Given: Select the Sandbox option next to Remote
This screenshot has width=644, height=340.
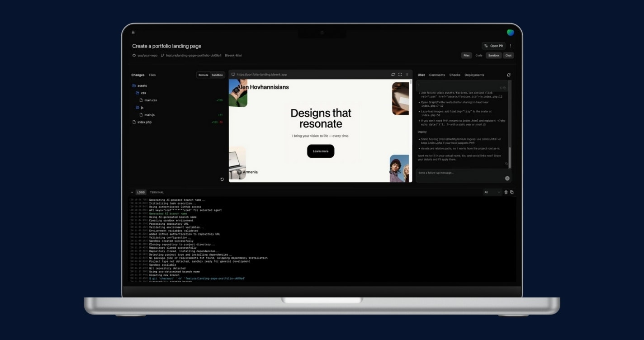Looking at the screenshot, I should [x=217, y=75].
